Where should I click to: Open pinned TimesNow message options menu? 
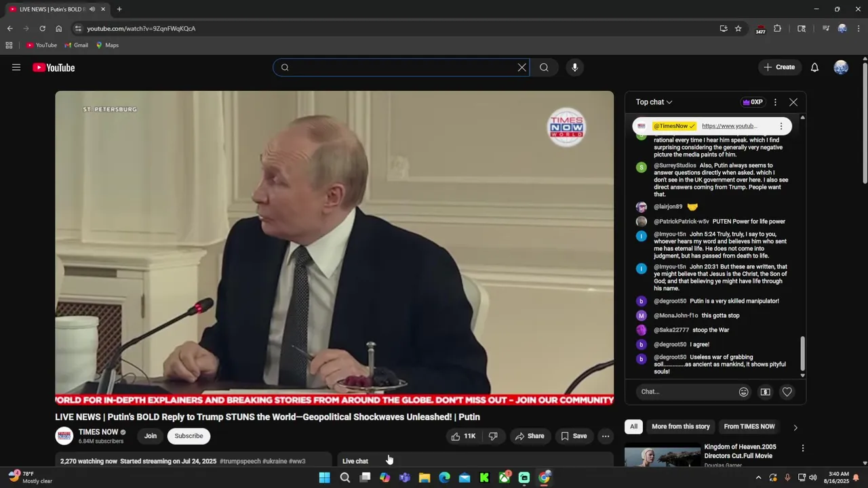tap(781, 126)
